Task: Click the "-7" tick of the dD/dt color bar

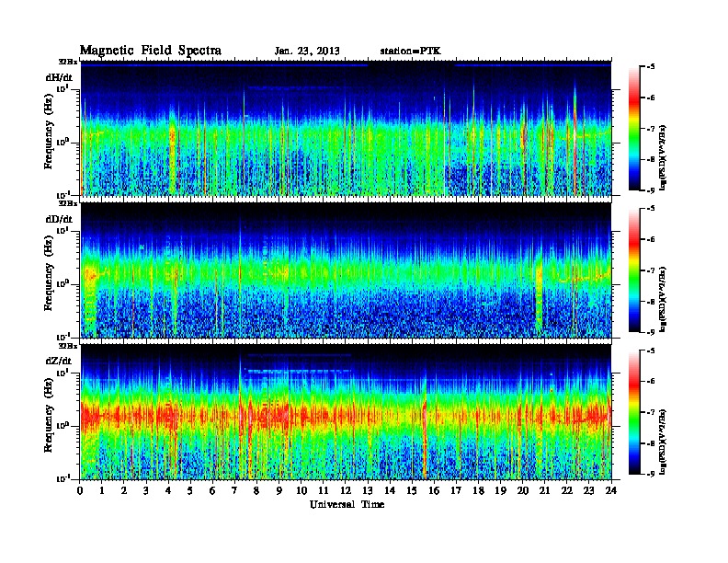Action: (651, 270)
